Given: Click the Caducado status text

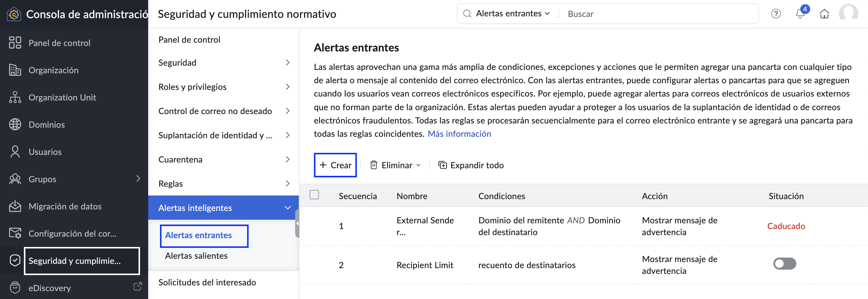Looking at the screenshot, I should click(786, 226).
